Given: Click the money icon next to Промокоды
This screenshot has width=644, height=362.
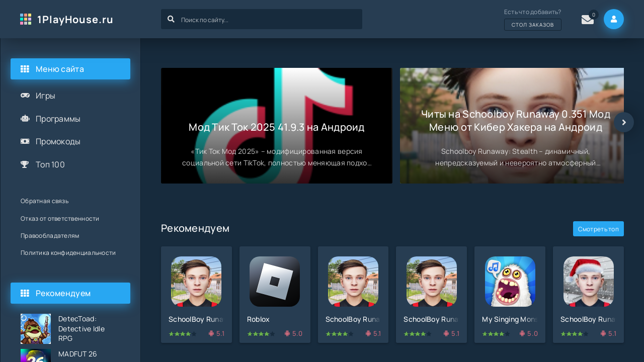Looking at the screenshot, I should [x=25, y=141].
